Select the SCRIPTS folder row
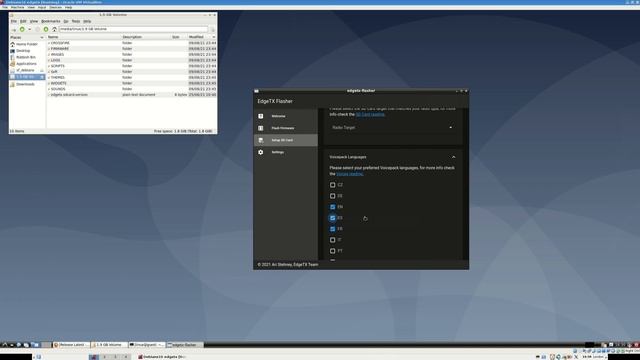The image size is (640, 360). [x=132, y=66]
